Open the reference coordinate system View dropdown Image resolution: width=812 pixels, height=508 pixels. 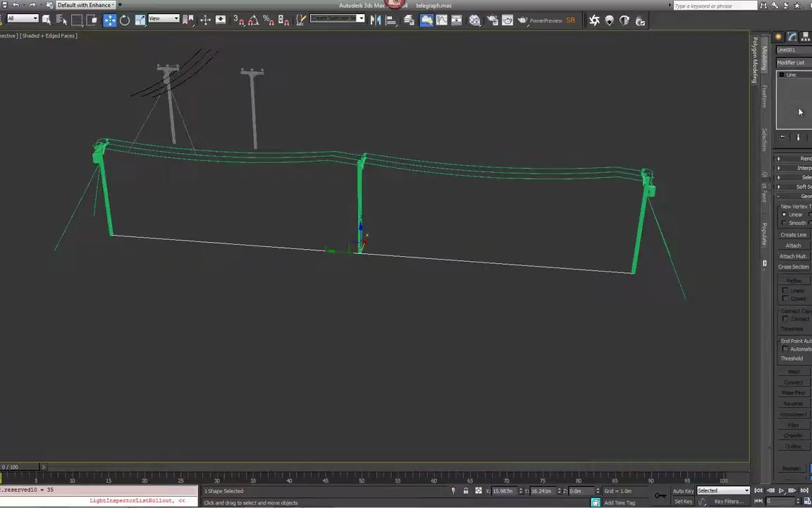tap(164, 18)
